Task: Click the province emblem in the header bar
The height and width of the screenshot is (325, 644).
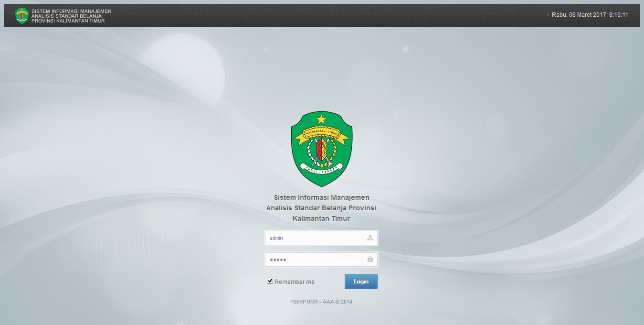Action: [22, 15]
